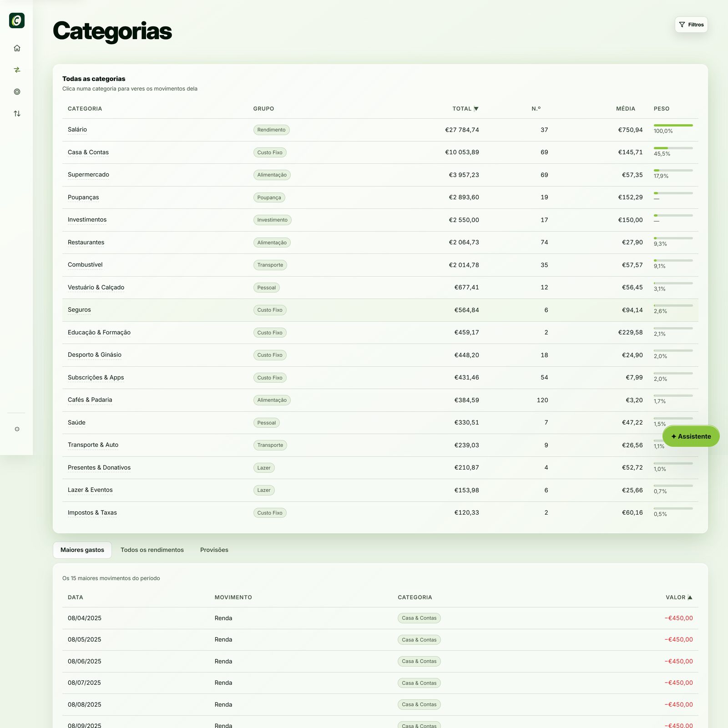Sort categories by TOTAL column arrow
Image resolution: width=728 pixels, height=728 pixels.
(476, 109)
